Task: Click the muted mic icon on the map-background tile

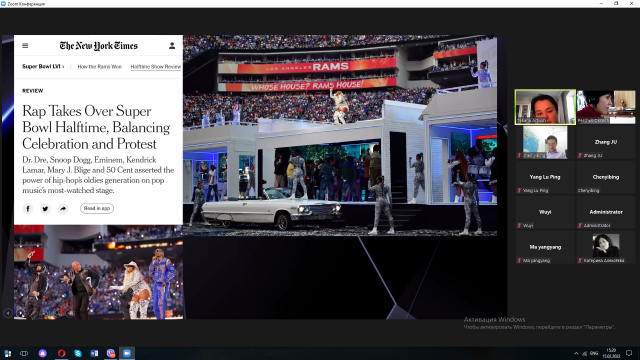Action: (x=519, y=156)
